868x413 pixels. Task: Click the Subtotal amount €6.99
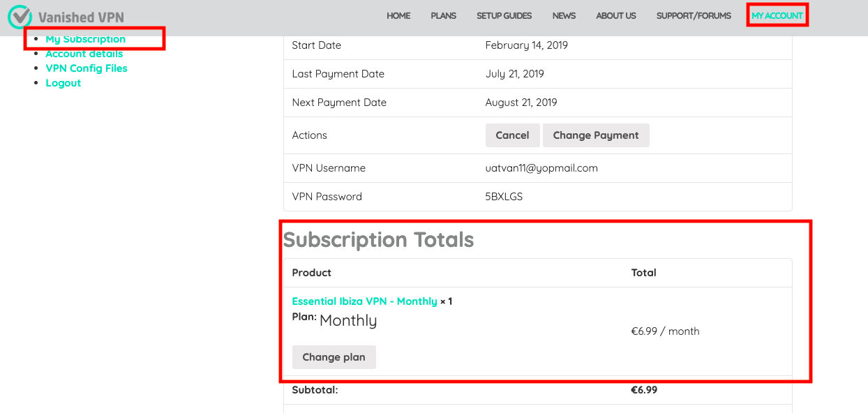pyautogui.click(x=644, y=390)
